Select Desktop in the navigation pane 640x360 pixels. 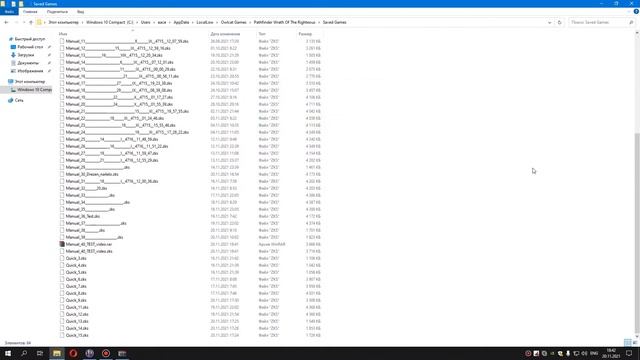coord(30,47)
